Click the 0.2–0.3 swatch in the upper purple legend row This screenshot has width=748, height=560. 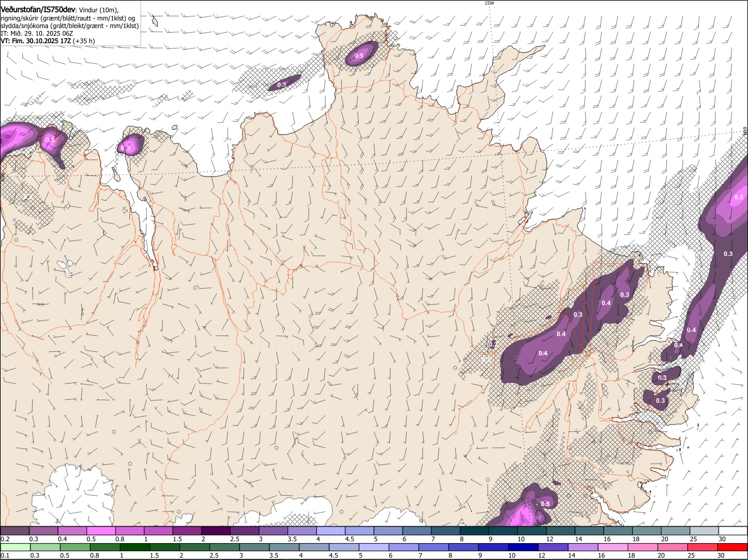tap(15, 530)
